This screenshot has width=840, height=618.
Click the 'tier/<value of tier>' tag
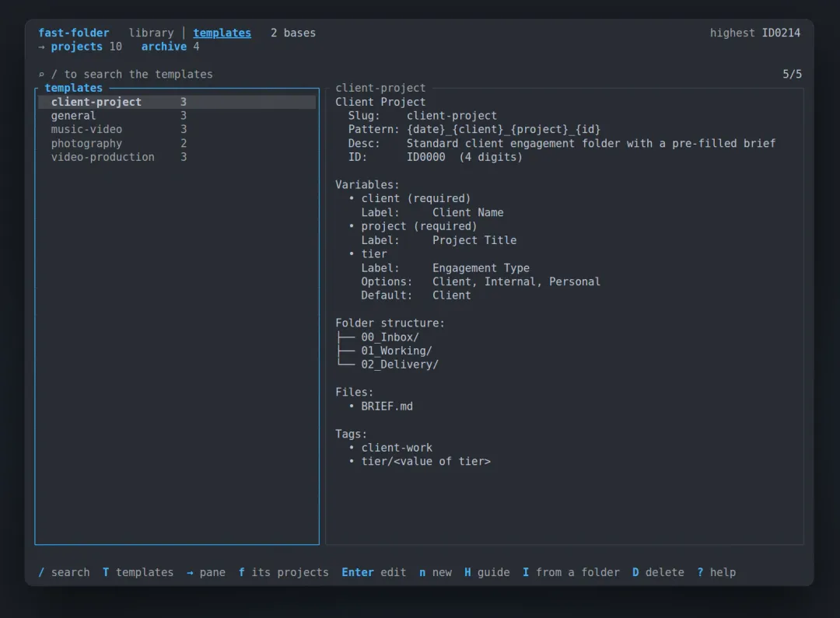426,462
